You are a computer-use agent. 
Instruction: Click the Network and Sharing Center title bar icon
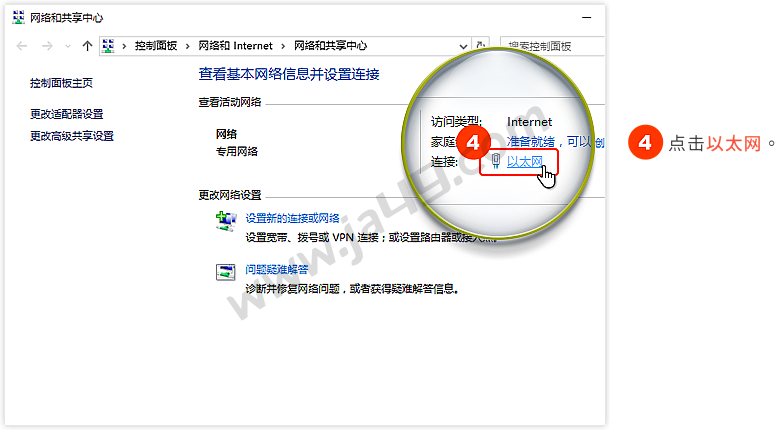(x=18, y=18)
